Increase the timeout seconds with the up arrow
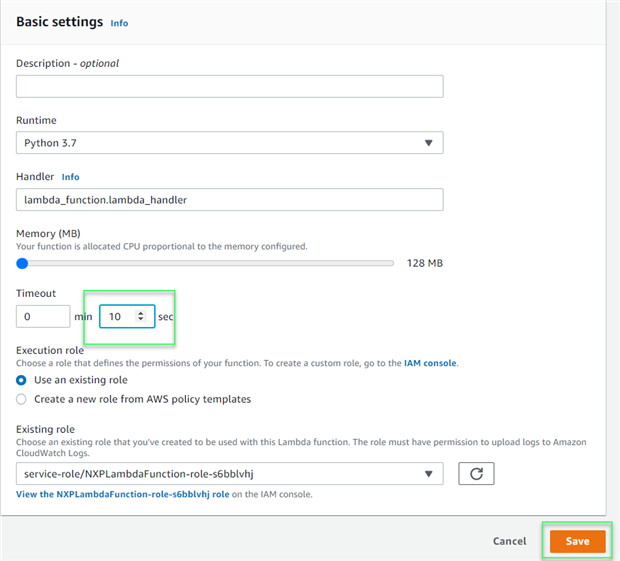 141,313
